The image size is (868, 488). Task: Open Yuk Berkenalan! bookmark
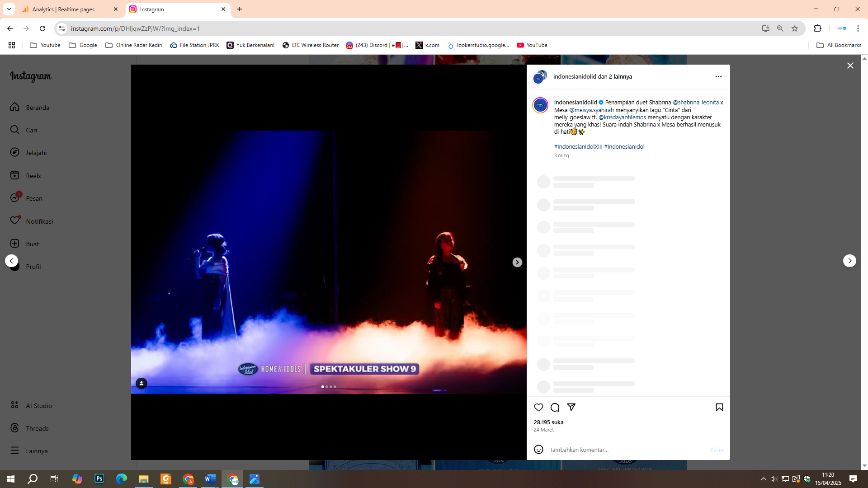(250, 45)
